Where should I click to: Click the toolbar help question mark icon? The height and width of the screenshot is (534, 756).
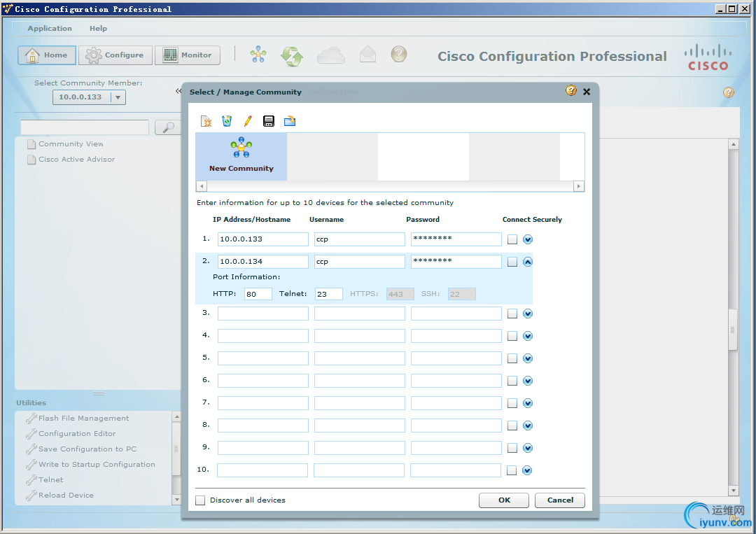point(399,54)
